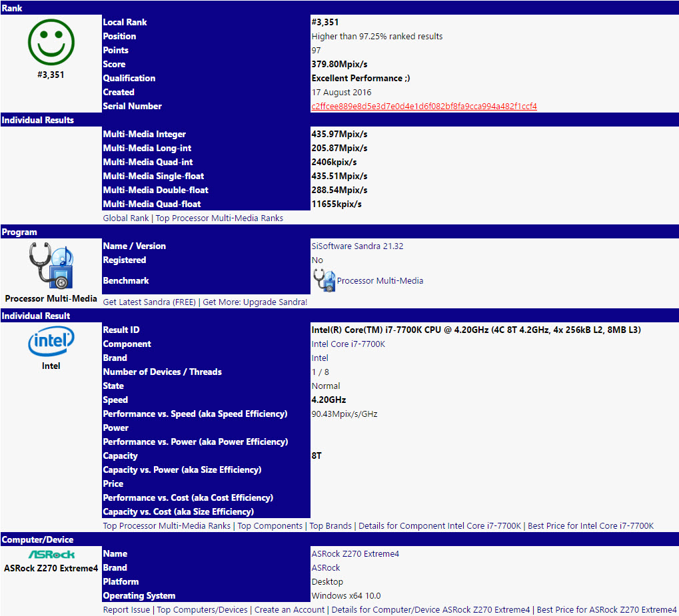This screenshot has width=679, height=616.
Task: Click the Name / Version row label
Action: pyautogui.click(x=134, y=246)
